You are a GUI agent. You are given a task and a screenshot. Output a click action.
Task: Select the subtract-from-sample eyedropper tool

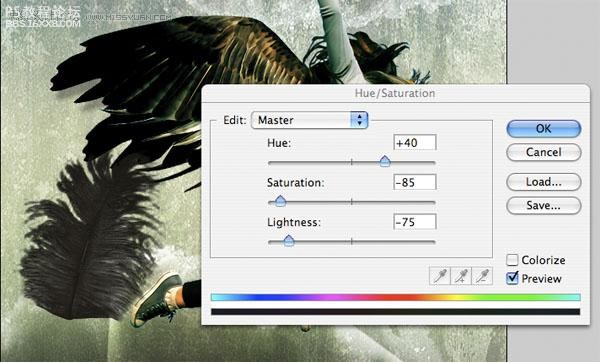pos(482,276)
